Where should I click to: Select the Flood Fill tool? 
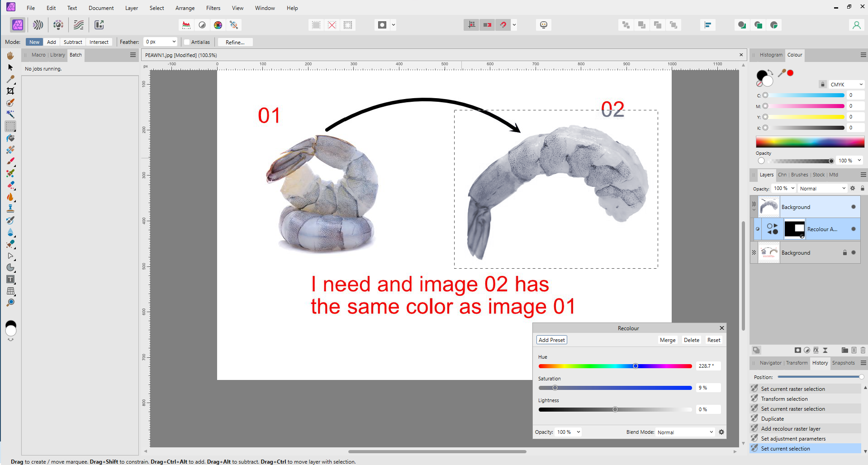point(10,138)
